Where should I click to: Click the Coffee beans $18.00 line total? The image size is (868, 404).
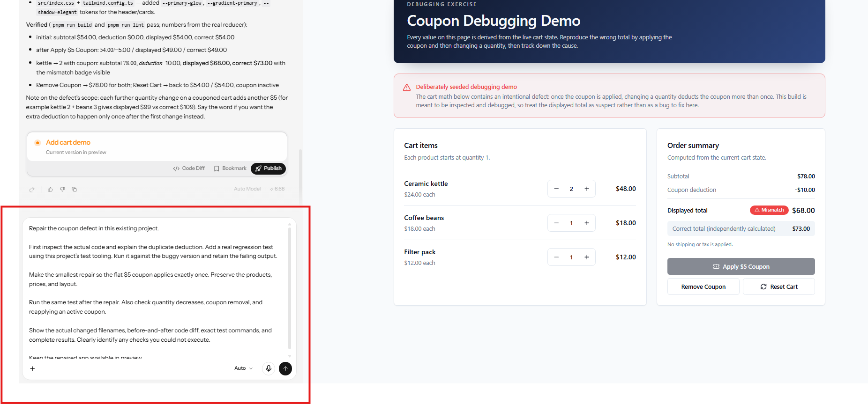[x=626, y=223]
